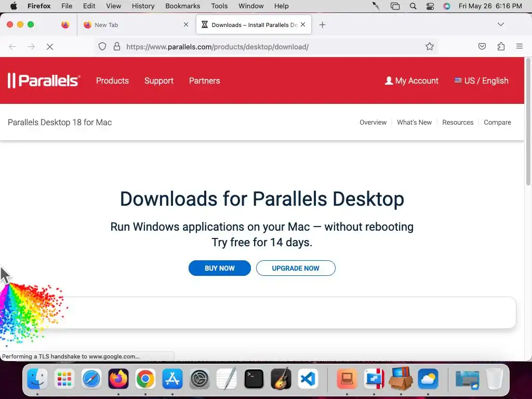
Task: Open Launchpad from the dock
Action: tap(64, 379)
